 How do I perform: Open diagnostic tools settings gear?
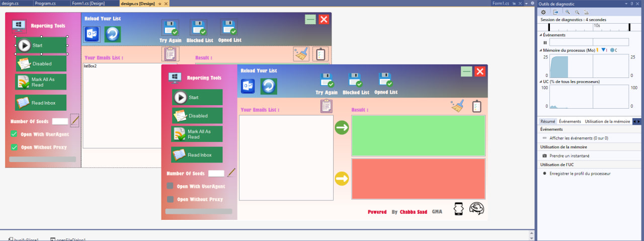[543, 12]
